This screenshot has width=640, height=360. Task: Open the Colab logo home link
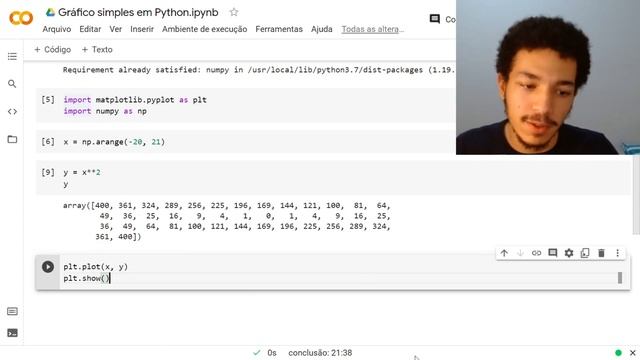pos(21,18)
